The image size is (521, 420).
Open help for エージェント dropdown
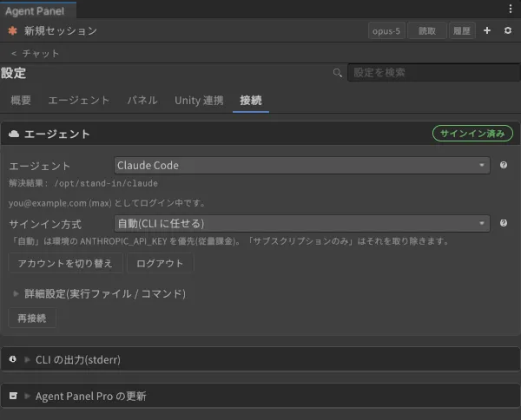tap(504, 165)
